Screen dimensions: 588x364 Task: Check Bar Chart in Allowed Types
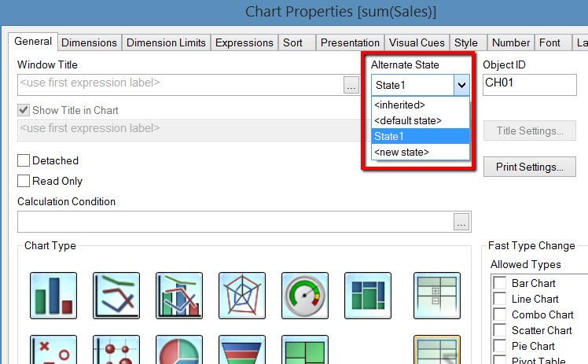pyautogui.click(x=499, y=283)
